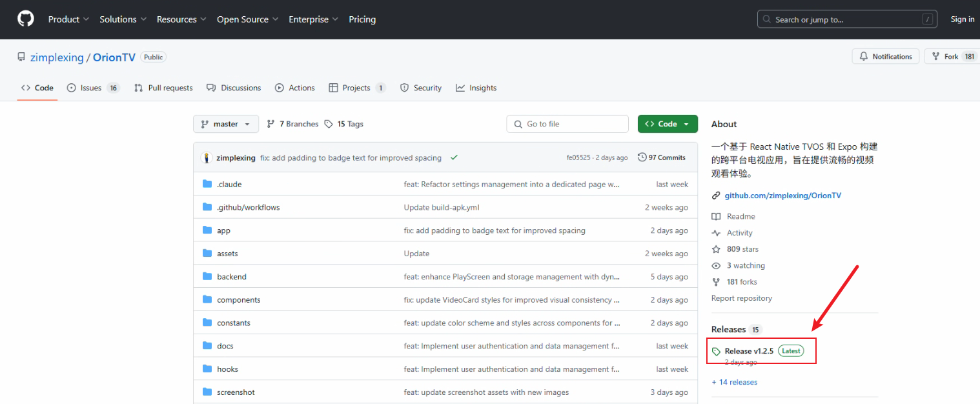The image size is (980, 404).
Task: Open the Security tab
Action: (x=421, y=88)
